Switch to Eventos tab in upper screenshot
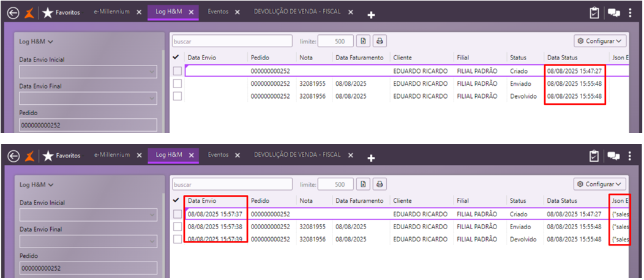Screen dimensions: 644x280 click(218, 12)
